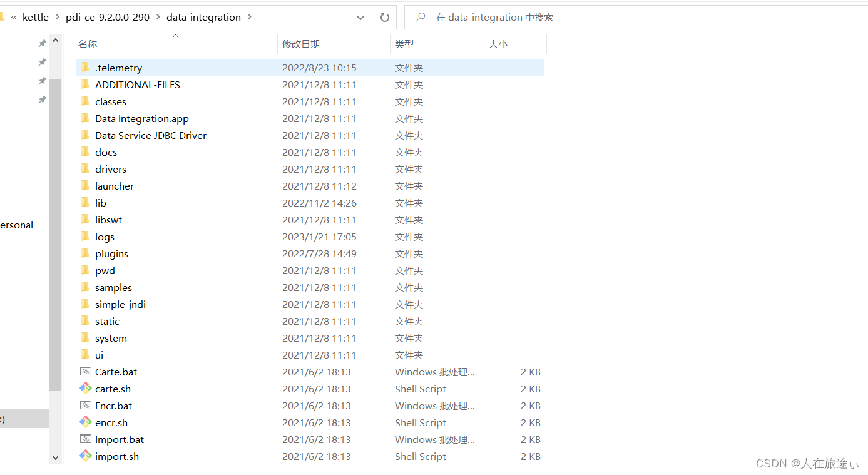
Task: Select the carte.sh shell script icon
Action: [86, 389]
